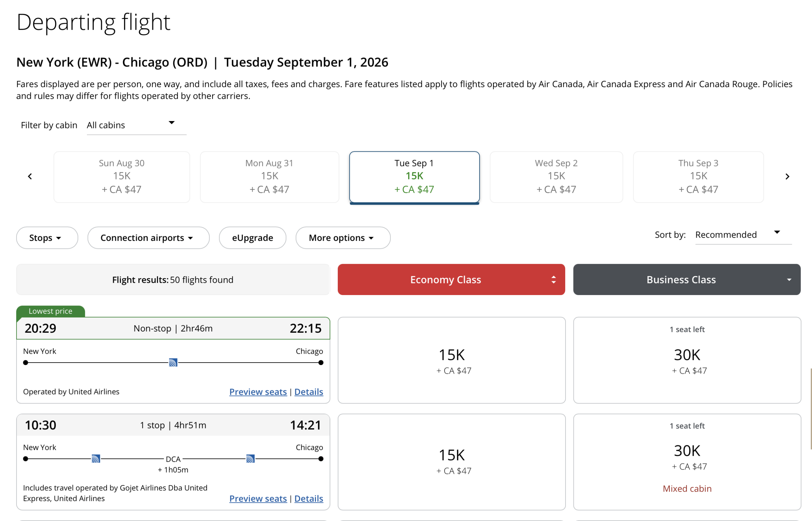Image resolution: width=812 pixels, height=521 pixels.
Task: Go to previous dates with left arrow
Action: pos(30,177)
